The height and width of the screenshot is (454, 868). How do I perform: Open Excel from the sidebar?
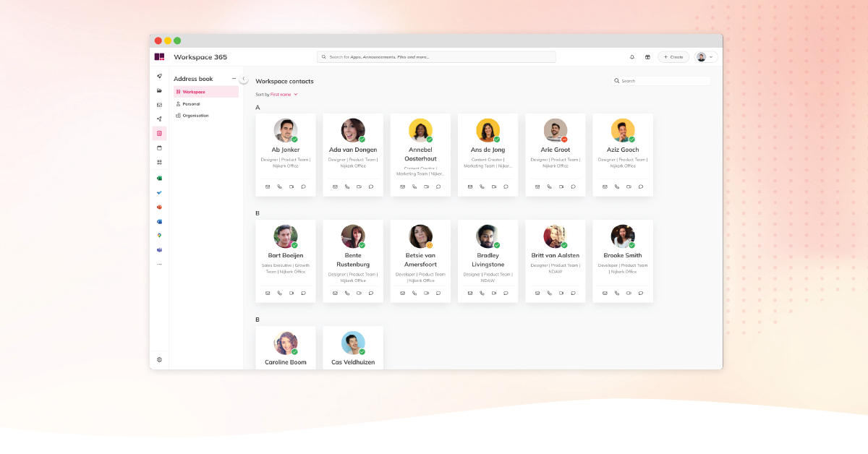point(159,177)
